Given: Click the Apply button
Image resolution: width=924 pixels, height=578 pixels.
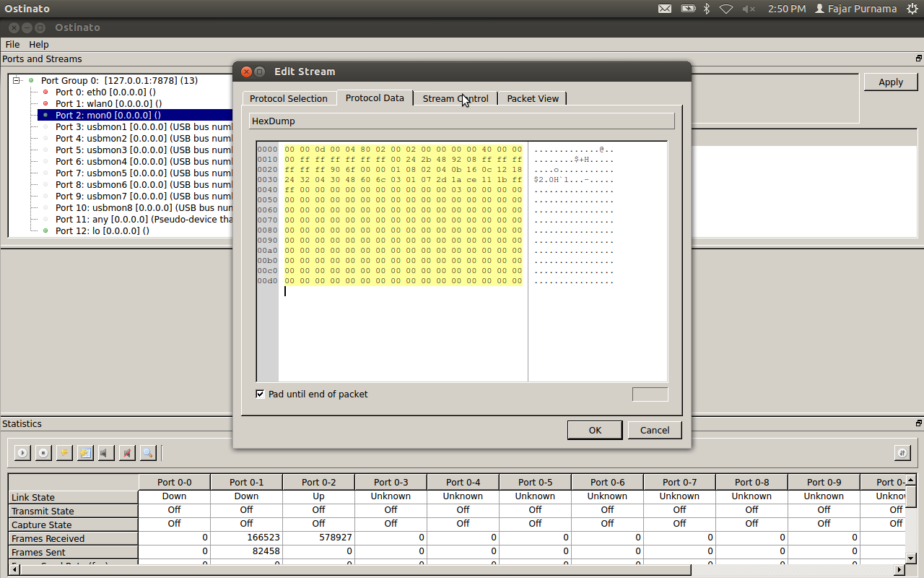Looking at the screenshot, I should click(x=891, y=82).
